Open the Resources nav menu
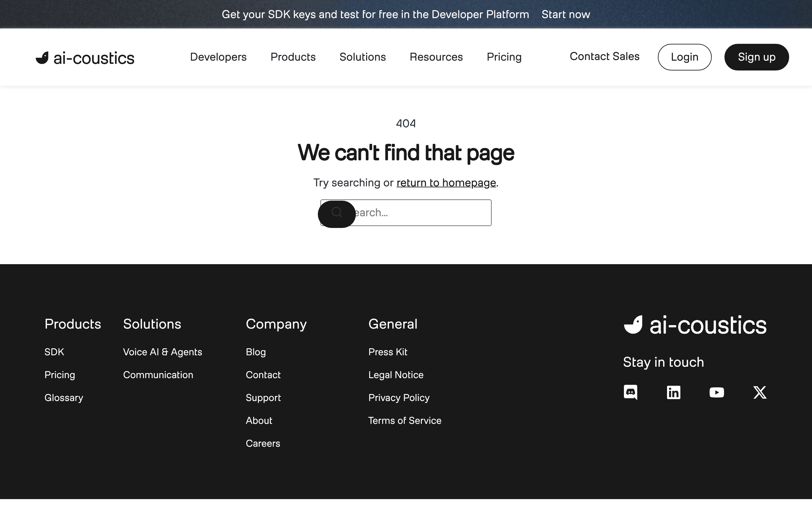 point(436,57)
